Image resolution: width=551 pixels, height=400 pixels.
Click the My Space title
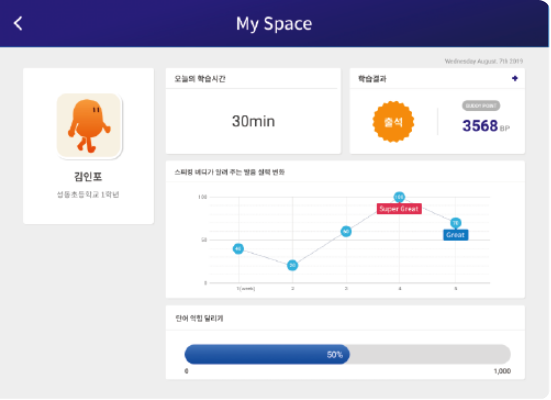274,24
